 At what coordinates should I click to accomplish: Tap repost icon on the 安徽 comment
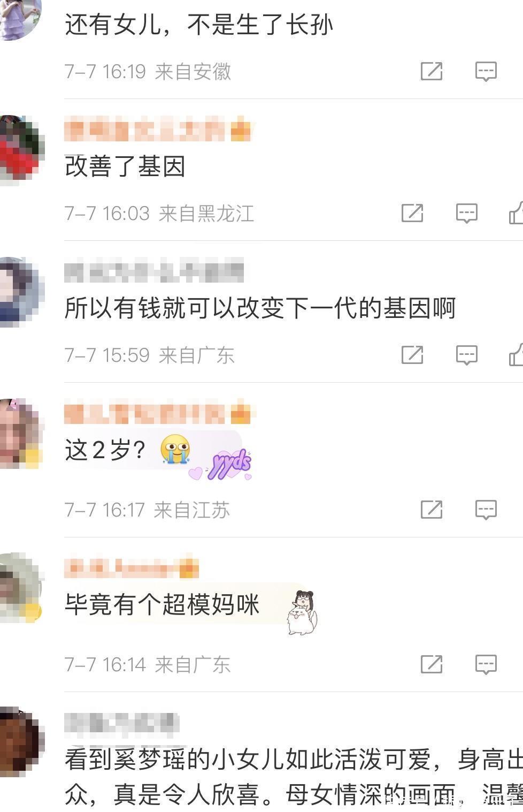432,71
